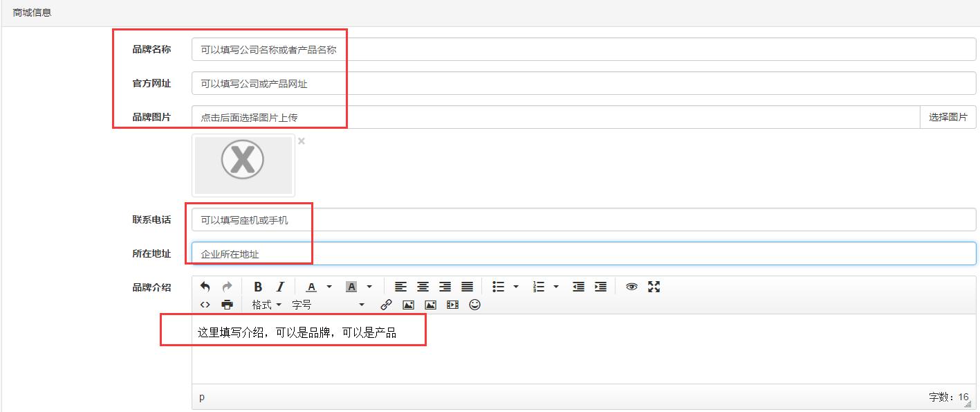Enable preview mode with the eye icon
Viewport: 980px width, 412px height.
click(x=631, y=287)
